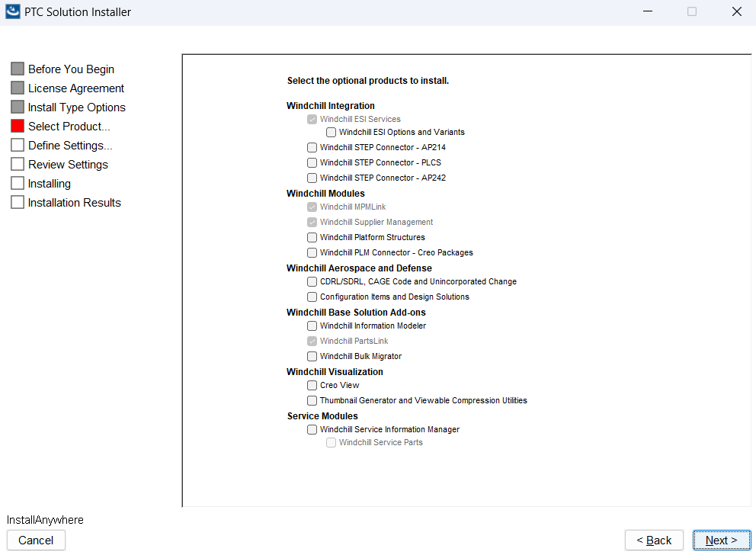Click the Windchill Integration heading
This screenshot has width=756, height=555.
click(x=330, y=106)
